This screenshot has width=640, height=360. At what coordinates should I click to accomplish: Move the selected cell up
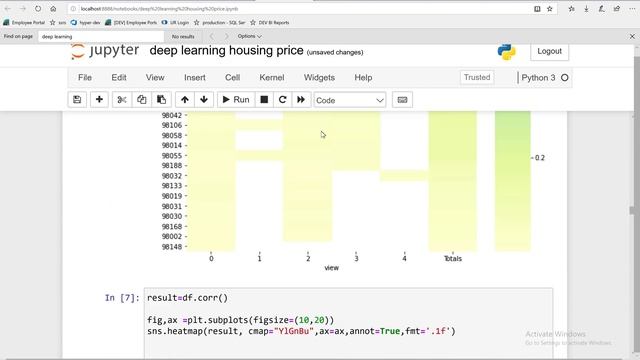(184, 100)
